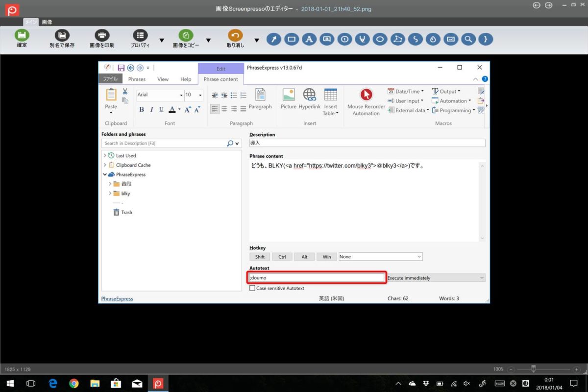Select the numbering step tool

(x=344, y=39)
